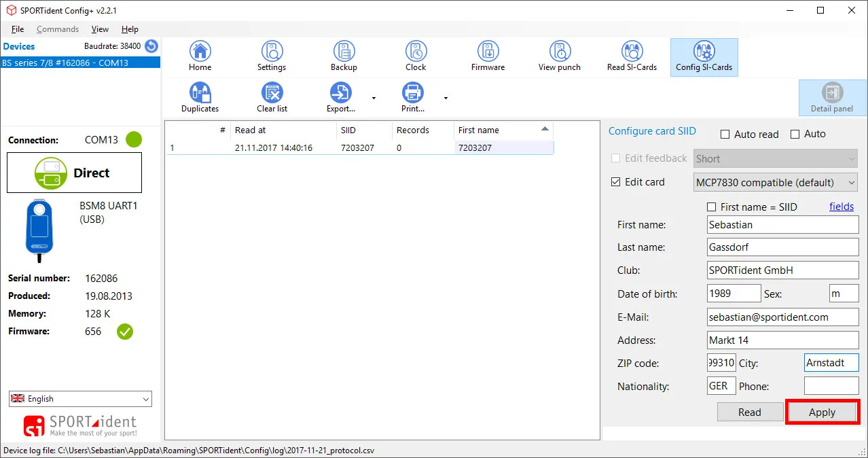Click the Apply button
868x458 pixels.
coord(822,412)
